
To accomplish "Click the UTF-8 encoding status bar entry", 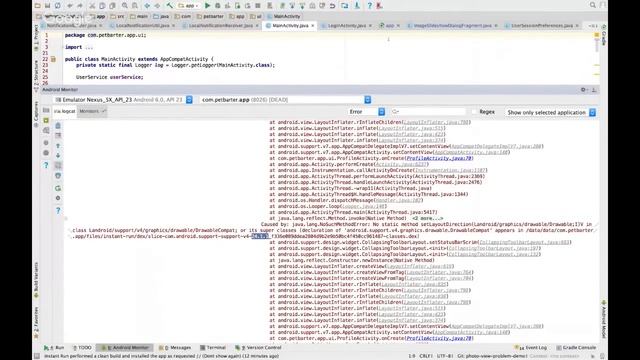I will 445,356.
